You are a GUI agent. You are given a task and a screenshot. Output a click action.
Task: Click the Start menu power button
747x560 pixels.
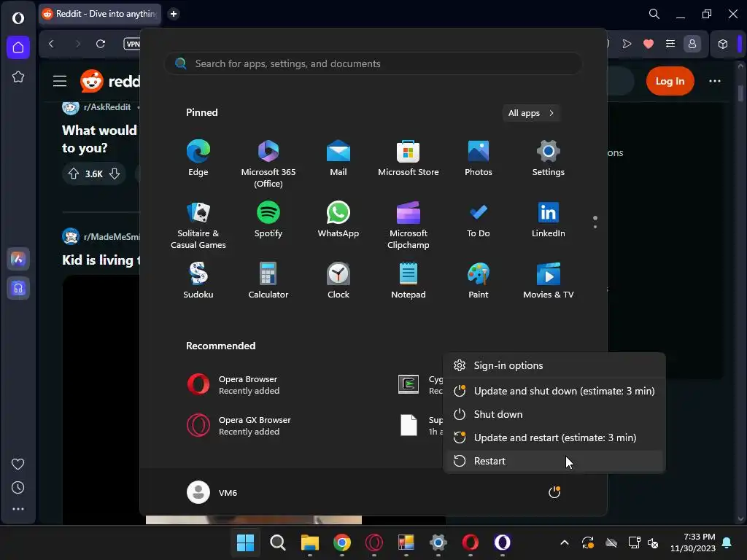click(554, 492)
